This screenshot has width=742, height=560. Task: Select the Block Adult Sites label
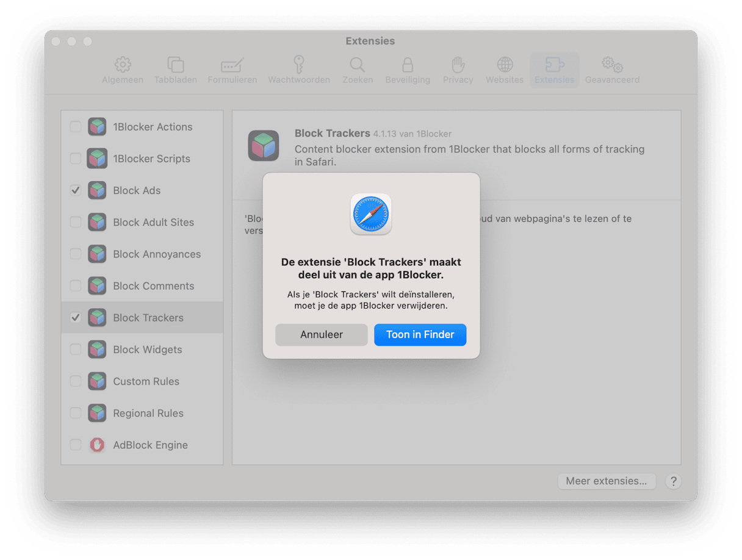pyautogui.click(x=154, y=222)
